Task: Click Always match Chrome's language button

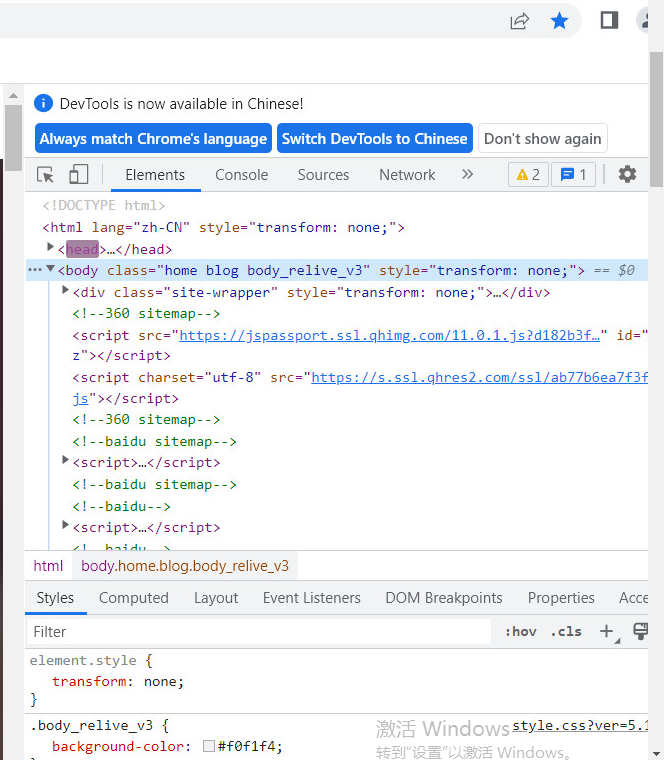Action: [x=153, y=139]
